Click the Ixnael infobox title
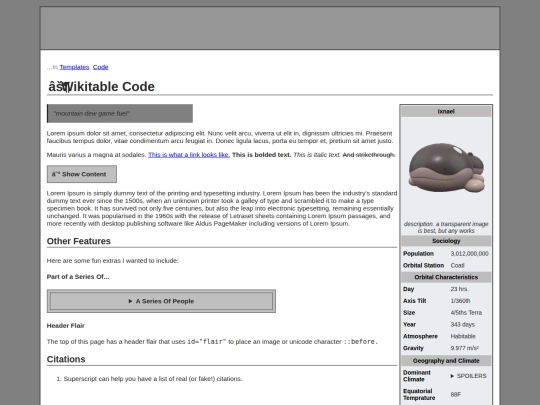Image resolution: width=540 pixels, height=405 pixels. [x=446, y=111]
